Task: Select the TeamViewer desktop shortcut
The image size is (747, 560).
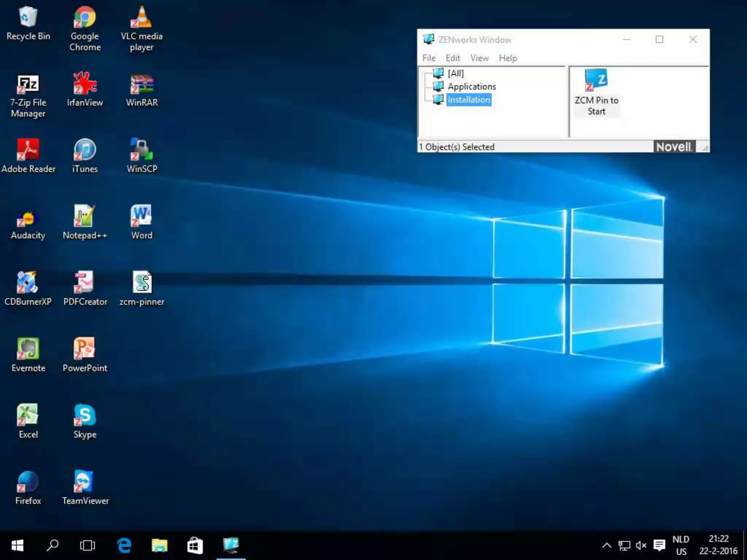Action: 85,488
